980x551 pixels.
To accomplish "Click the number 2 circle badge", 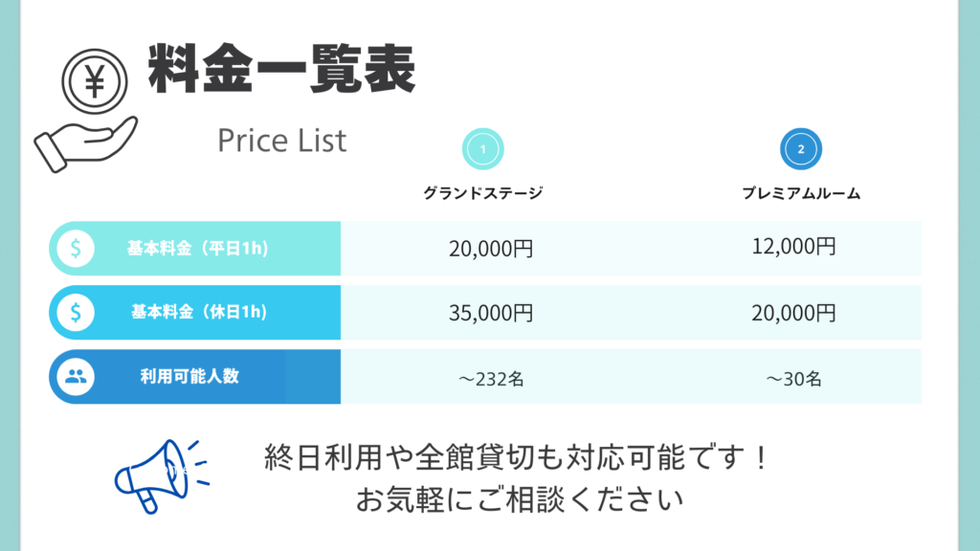I will [801, 149].
